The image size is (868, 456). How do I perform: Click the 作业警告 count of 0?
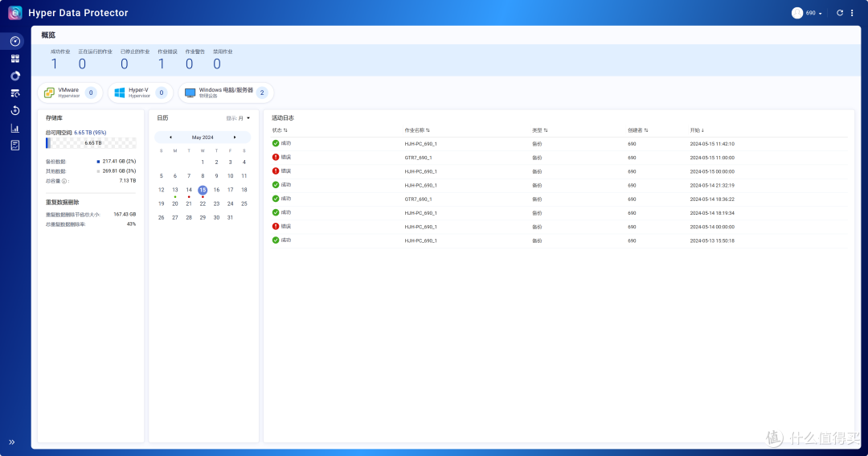[x=190, y=64]
